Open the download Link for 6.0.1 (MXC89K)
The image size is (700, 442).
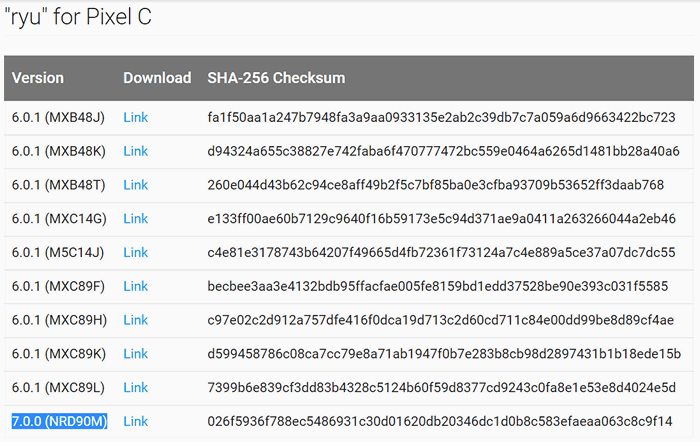click(135, 354)
